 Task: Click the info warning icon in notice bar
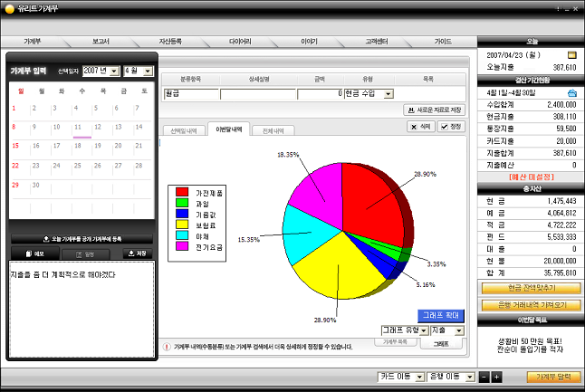pyautogui.click(x=167, y=347)
